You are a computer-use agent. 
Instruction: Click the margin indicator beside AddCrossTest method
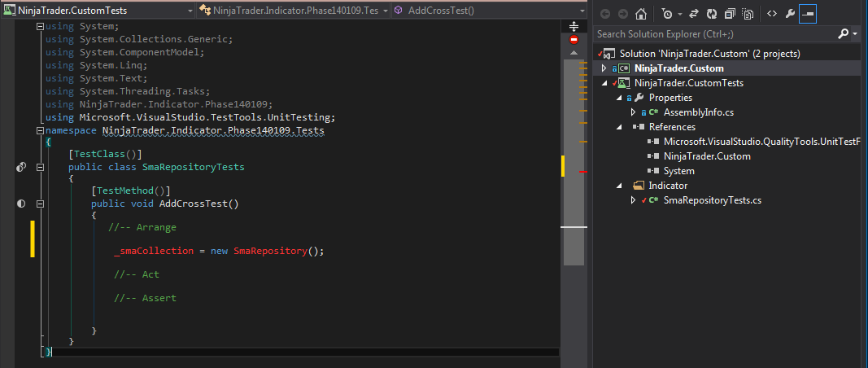(21, 204)
